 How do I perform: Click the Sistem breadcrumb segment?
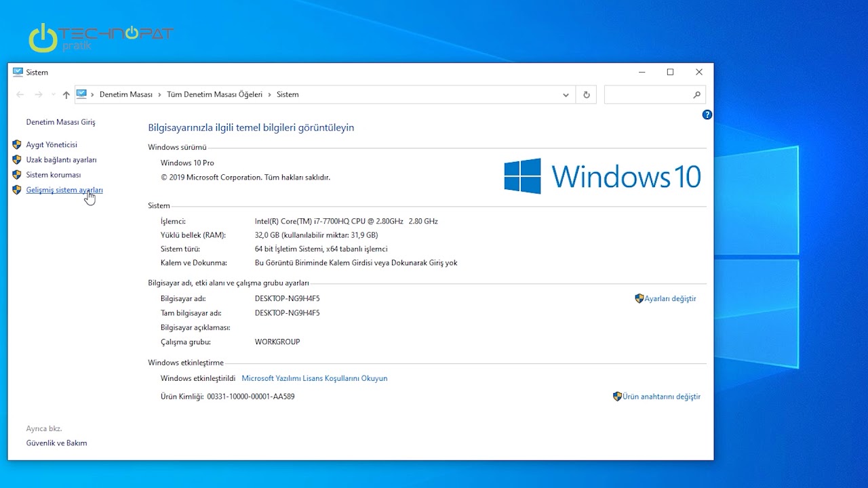288,95
